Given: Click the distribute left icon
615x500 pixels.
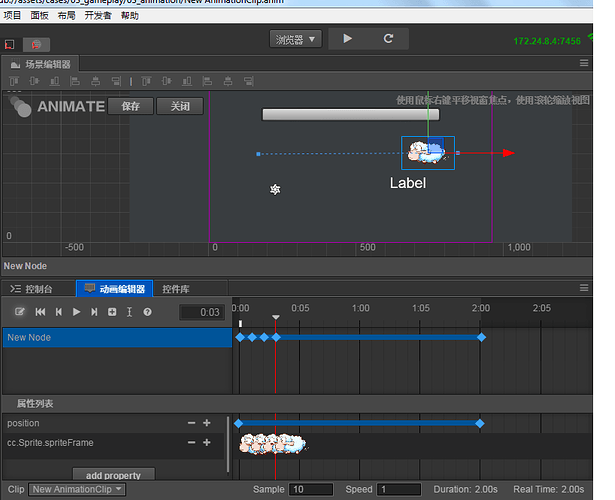Looking at the screenshot, I should pos(207,81).
